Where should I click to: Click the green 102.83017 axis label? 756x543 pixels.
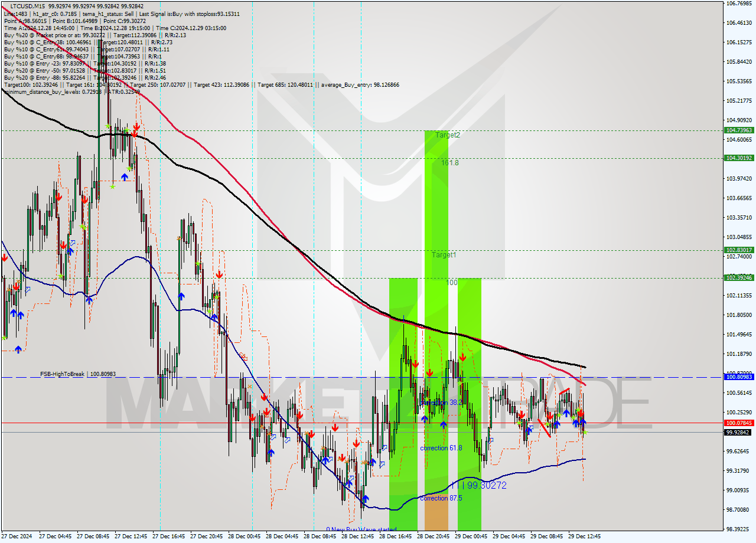click(x=738, y=250)
